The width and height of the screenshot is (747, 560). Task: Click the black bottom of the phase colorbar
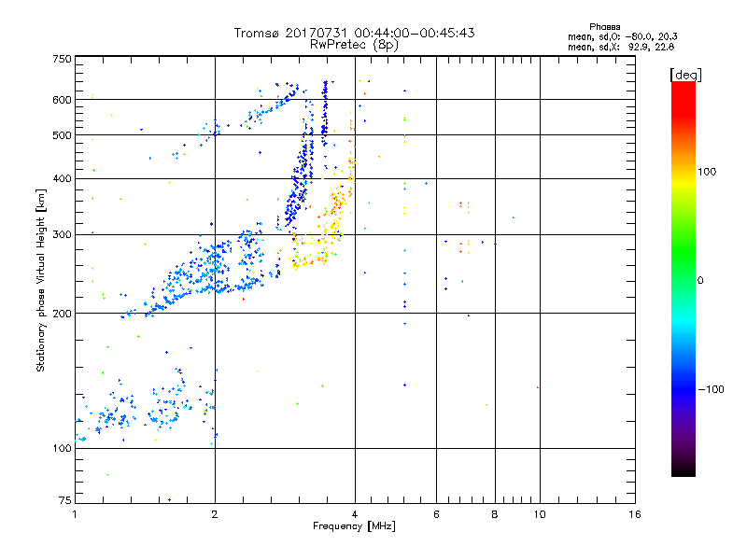pyautogui.click(x=684, y=469)
